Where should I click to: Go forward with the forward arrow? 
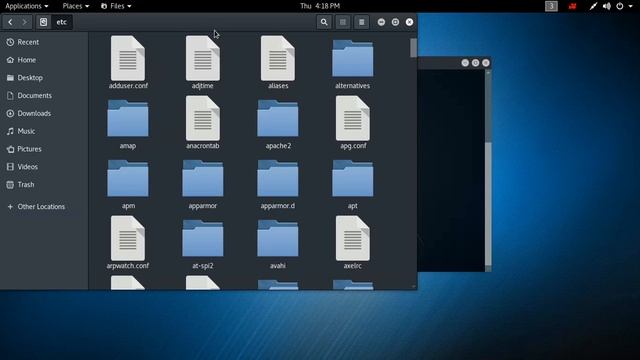24,22
